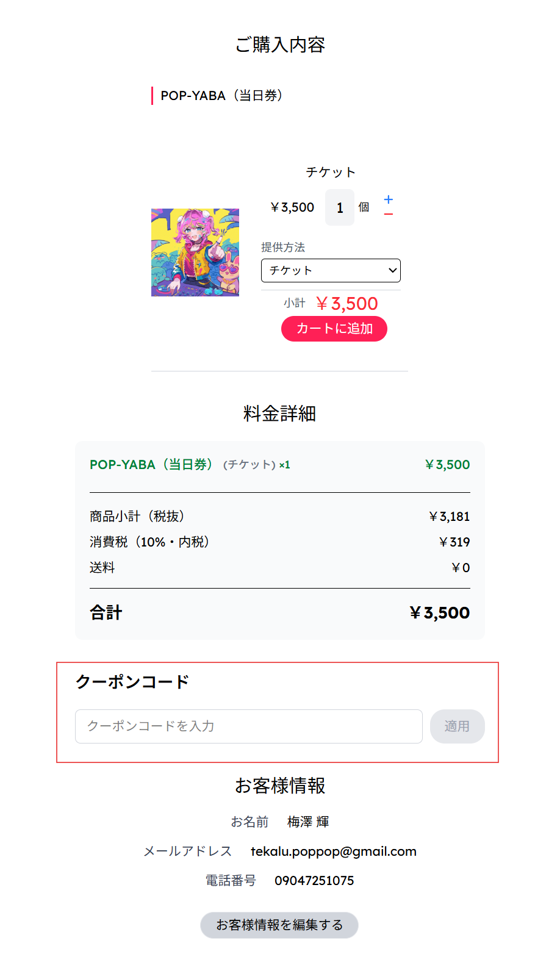Click the 消費税 ¥319 amount
Screen dimensions: 560x957
[454, 542]
